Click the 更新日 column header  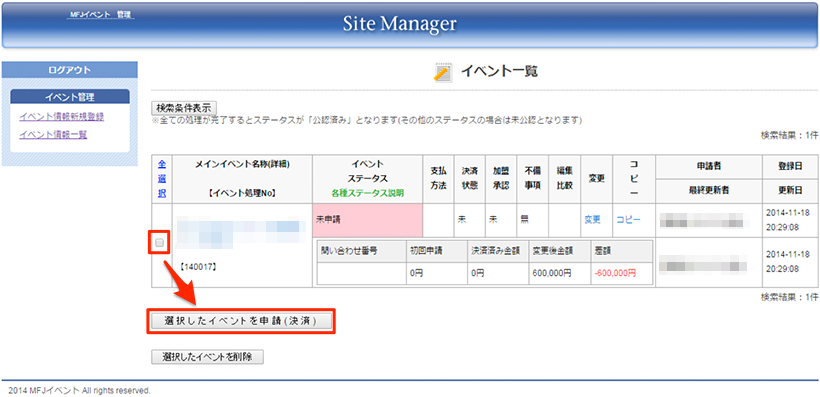(790, 191)
